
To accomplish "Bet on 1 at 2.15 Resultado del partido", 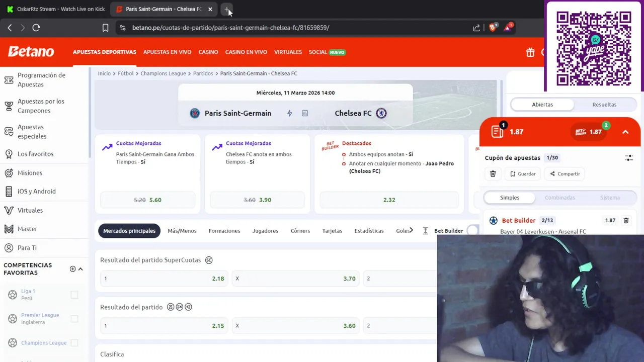I will point(164,326).
